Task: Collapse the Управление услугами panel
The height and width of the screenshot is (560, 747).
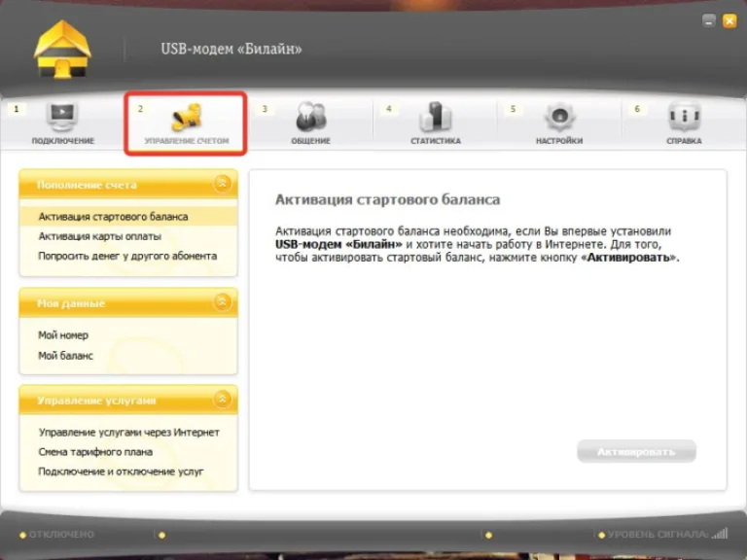Action: [x=222, y=399]
